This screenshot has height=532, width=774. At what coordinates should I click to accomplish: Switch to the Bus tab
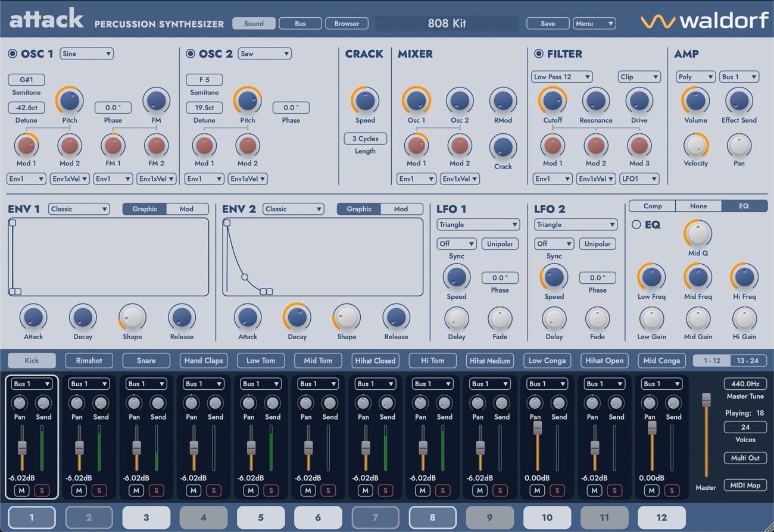pyautogui.click(x=300, y=23)
